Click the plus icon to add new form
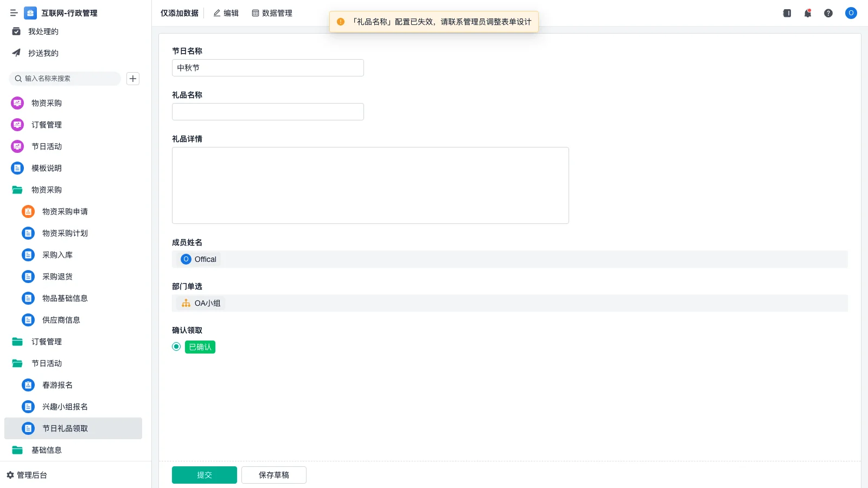 point(132,78)
